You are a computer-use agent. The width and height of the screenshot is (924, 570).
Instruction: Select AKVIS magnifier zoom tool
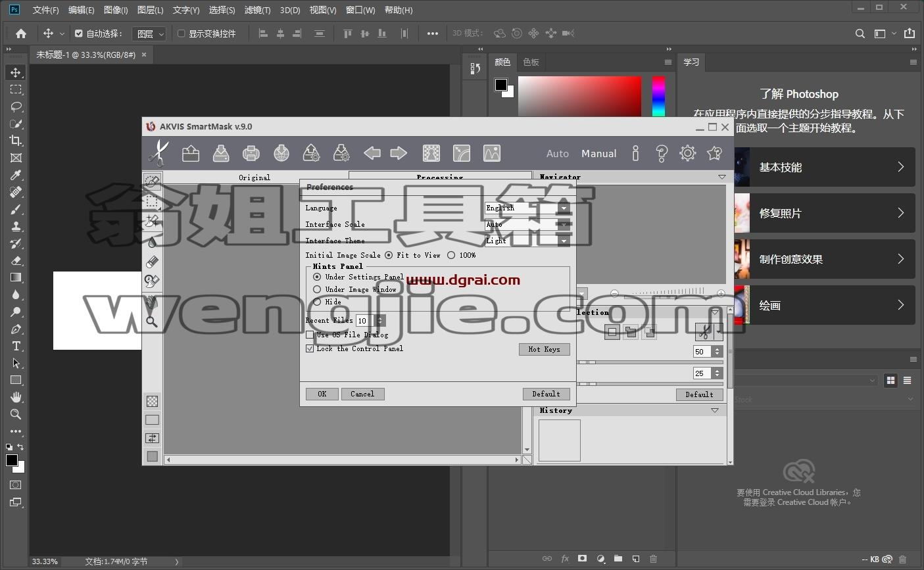coord(152,321)
